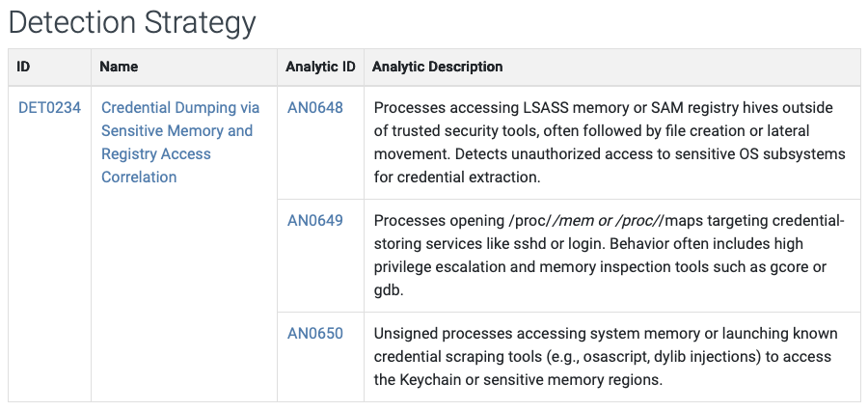Image resolution: width=868 pixels, height=411 pixels.
Task: Click the Name column header
Action: click(120, 67)
